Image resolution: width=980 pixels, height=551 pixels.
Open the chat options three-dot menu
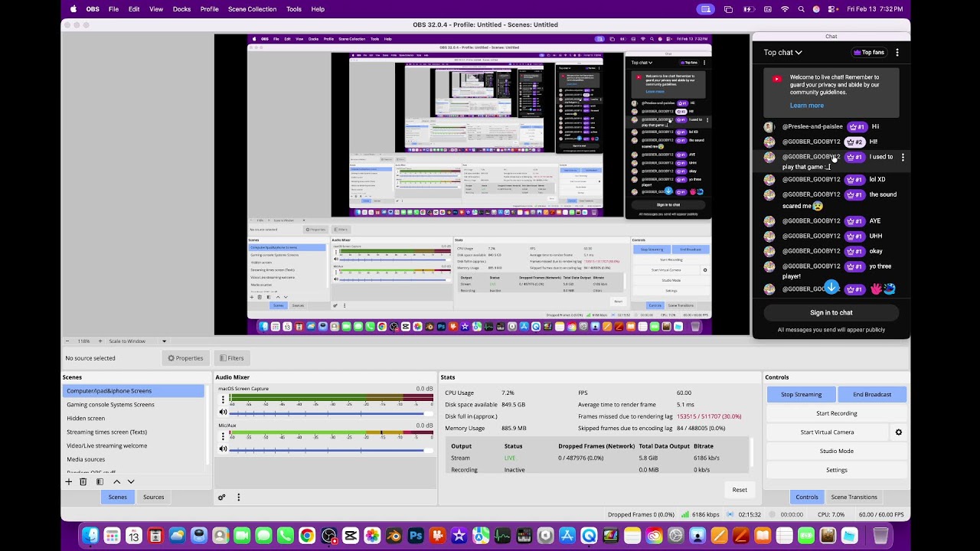[897, 53]
